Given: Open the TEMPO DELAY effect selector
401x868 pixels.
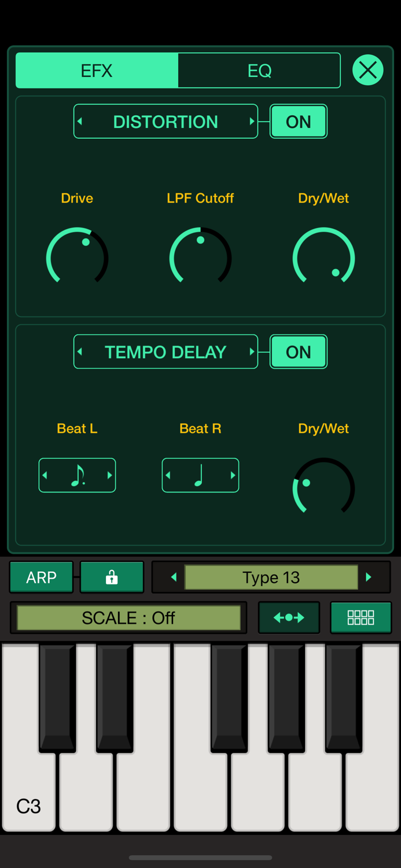Looking at the screenshot, I should (x=165, y=352).
